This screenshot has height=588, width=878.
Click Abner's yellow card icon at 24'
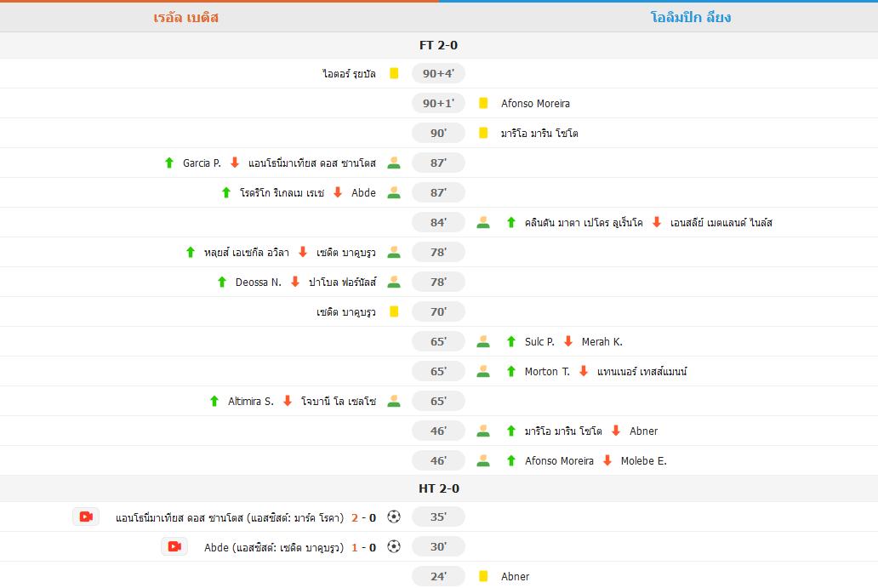pos(483,576)
